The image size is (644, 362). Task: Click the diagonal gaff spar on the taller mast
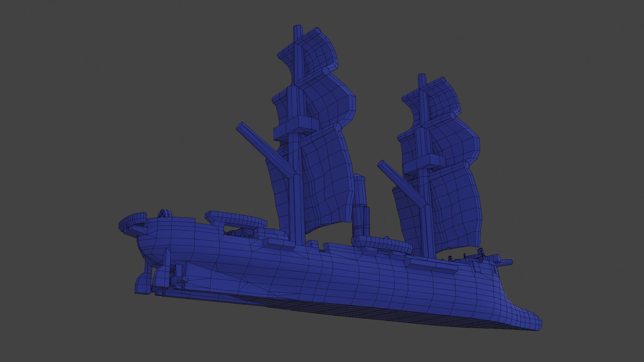[266, 149]
